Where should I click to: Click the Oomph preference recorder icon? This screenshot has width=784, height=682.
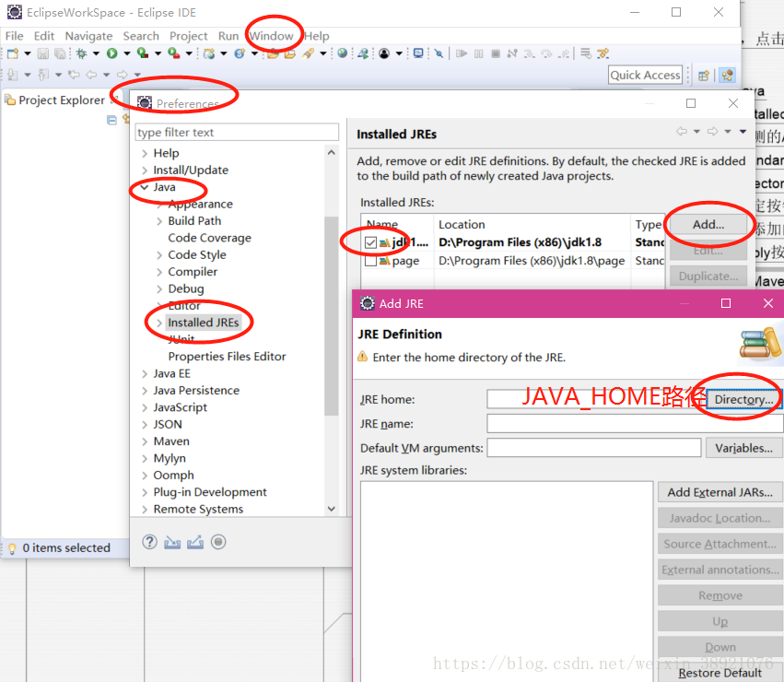(x=218, y=542)
